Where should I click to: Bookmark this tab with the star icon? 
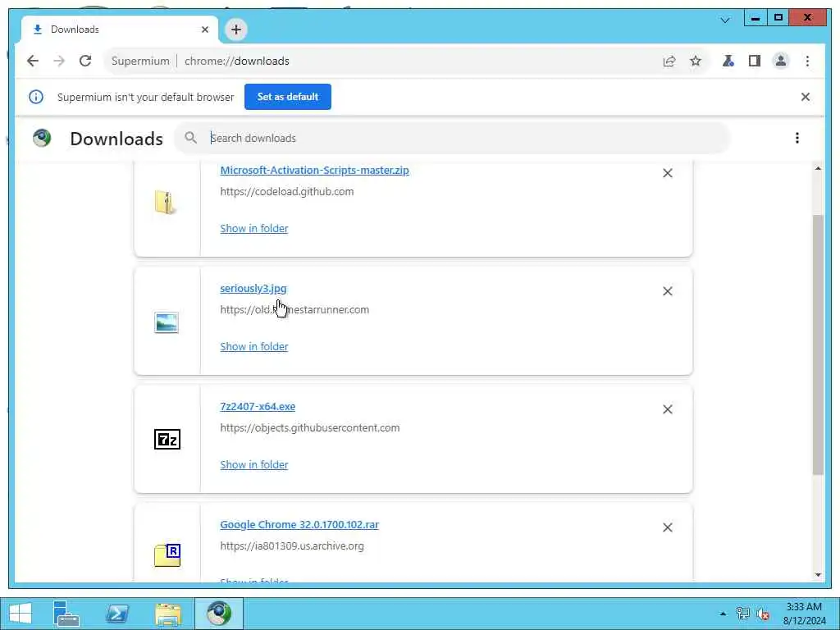696,61
